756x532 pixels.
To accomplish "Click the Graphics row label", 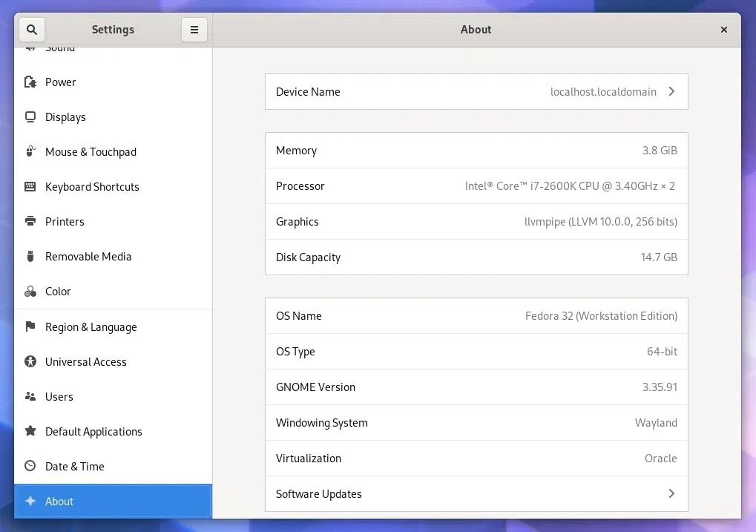I will click(297, 222).
